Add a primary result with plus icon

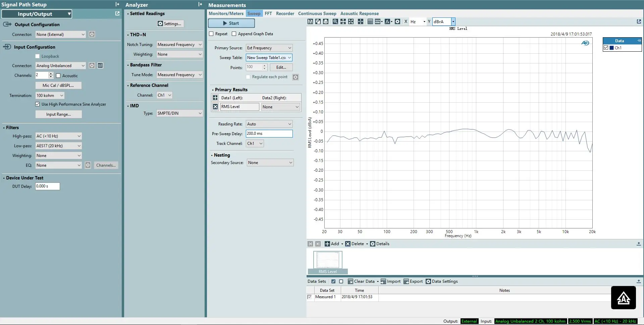pyautogui.click(x=215, y=98)
